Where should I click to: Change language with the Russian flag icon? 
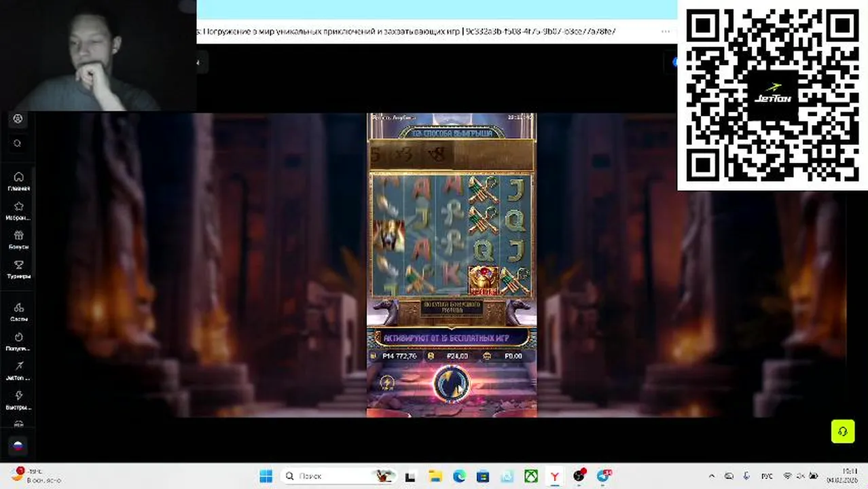[18, 446]
